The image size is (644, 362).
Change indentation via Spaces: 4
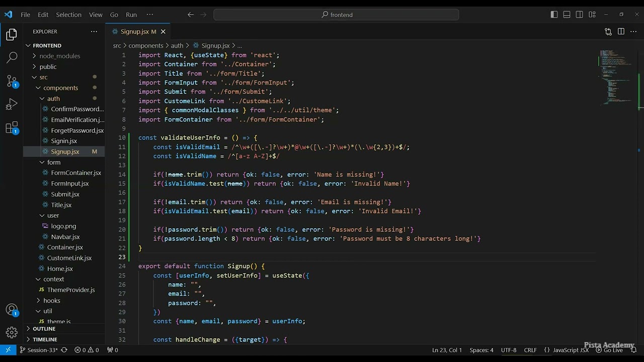click(x=481, y=350)
